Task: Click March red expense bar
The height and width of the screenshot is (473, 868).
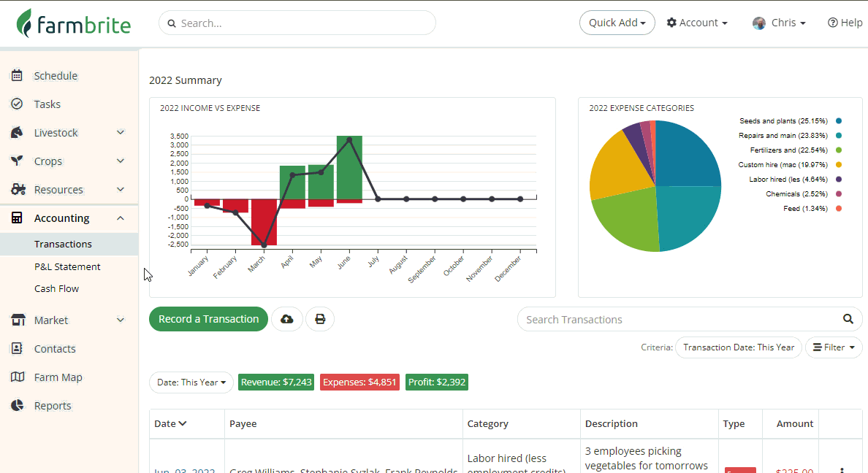Action: [x=264, y=222]
